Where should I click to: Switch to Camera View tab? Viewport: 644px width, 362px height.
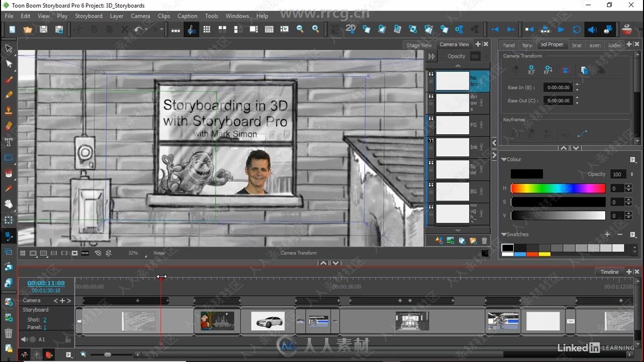[454, 44]
